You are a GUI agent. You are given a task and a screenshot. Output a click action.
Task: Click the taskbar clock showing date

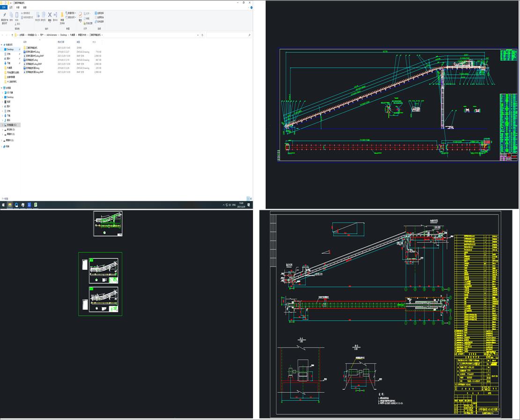click(241, 205)
